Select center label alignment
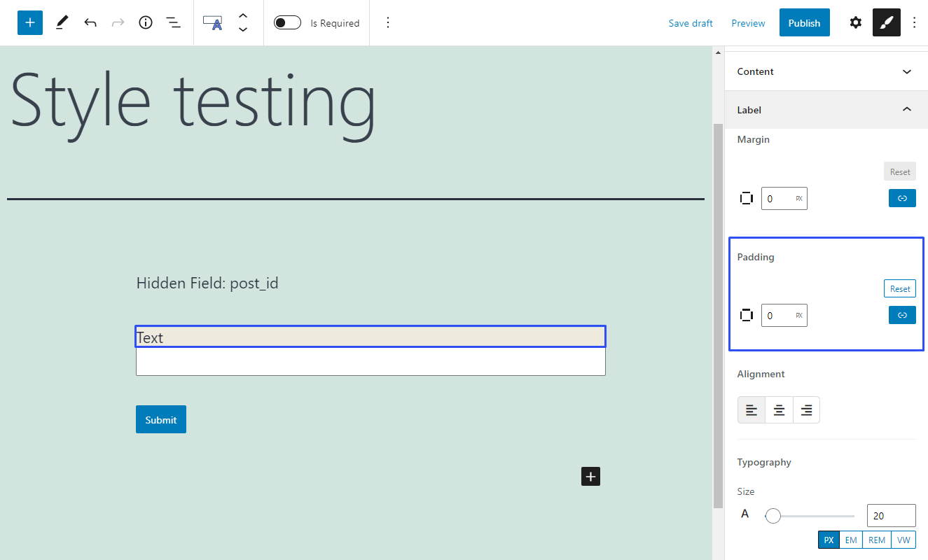The width and height of the screenshot is (928, 560). point(779,409)
